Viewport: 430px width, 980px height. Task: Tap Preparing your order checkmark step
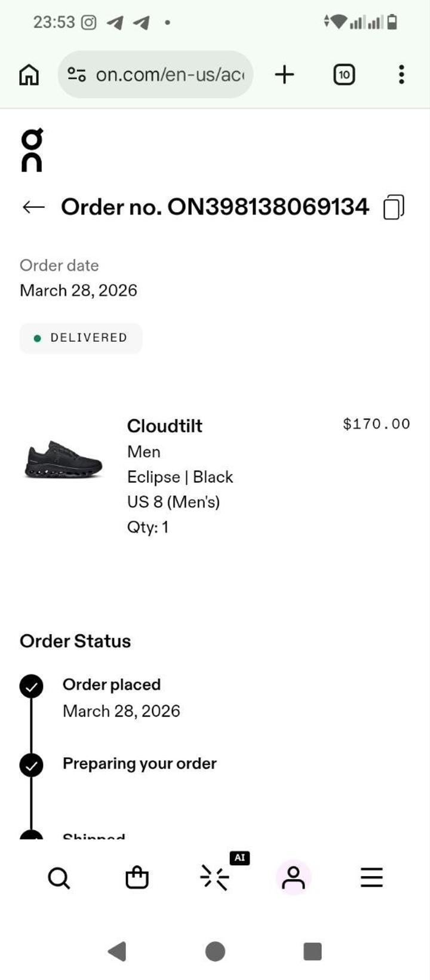tap(32, 765)
